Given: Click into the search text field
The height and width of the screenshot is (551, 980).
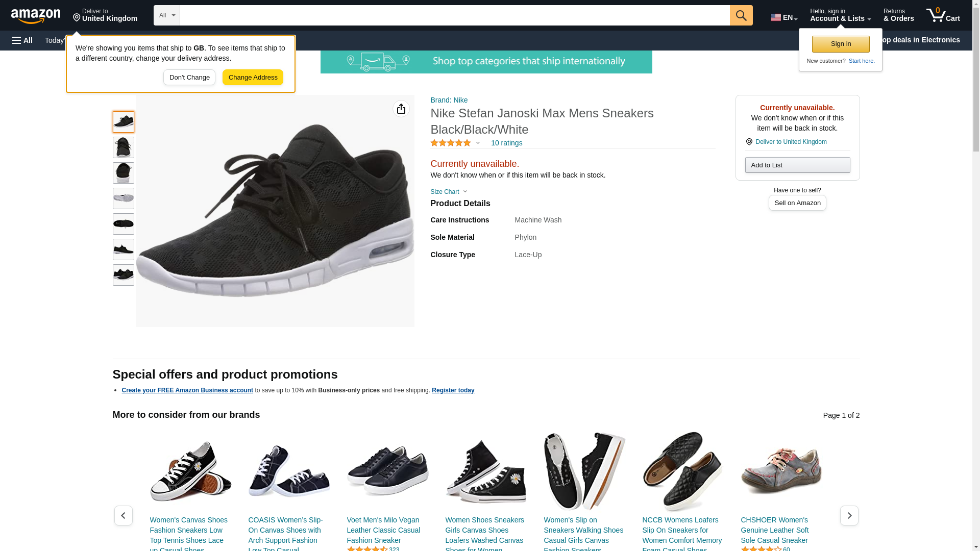Looking at the screenshot, I should pyautogui.click(x=454, y=15).
